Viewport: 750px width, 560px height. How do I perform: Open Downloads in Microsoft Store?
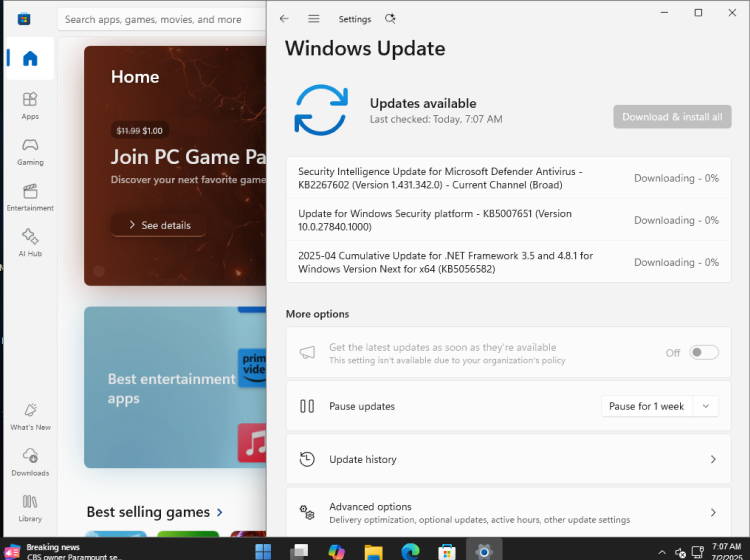point(30,462)
